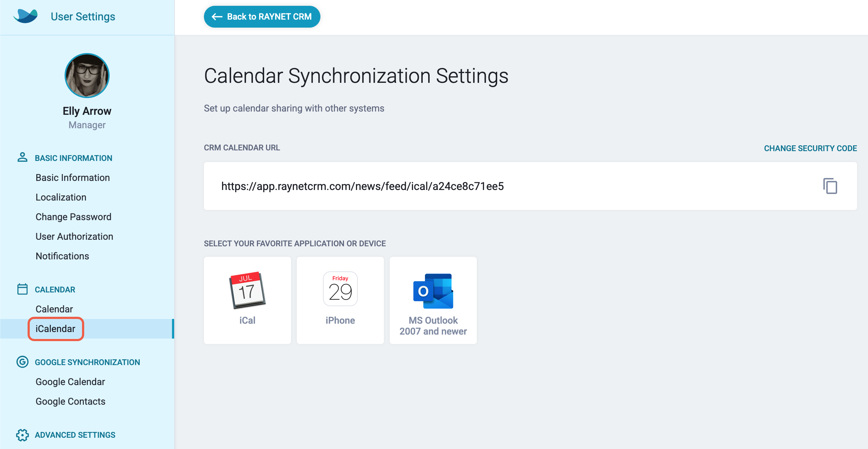Click the Google Calendar tree item
The width and height of the screenshot is (868, 449).
click(x=70, y=381)
